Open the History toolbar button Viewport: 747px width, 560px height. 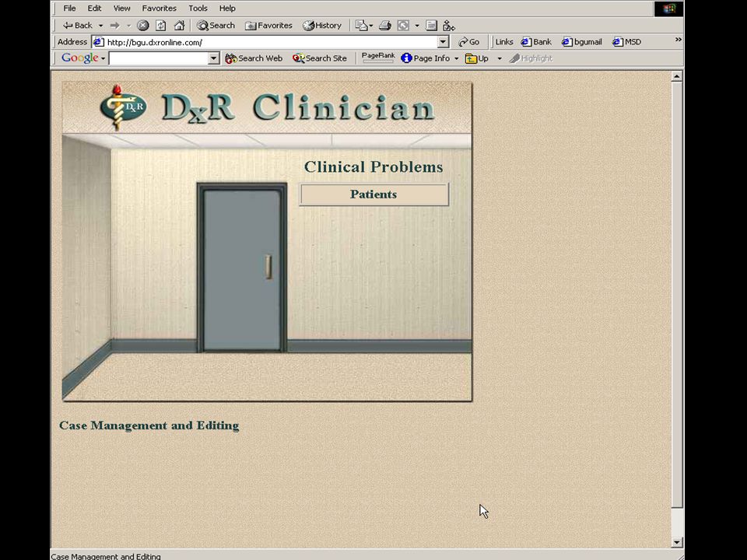pyautogui.click(x=322, y=26)
